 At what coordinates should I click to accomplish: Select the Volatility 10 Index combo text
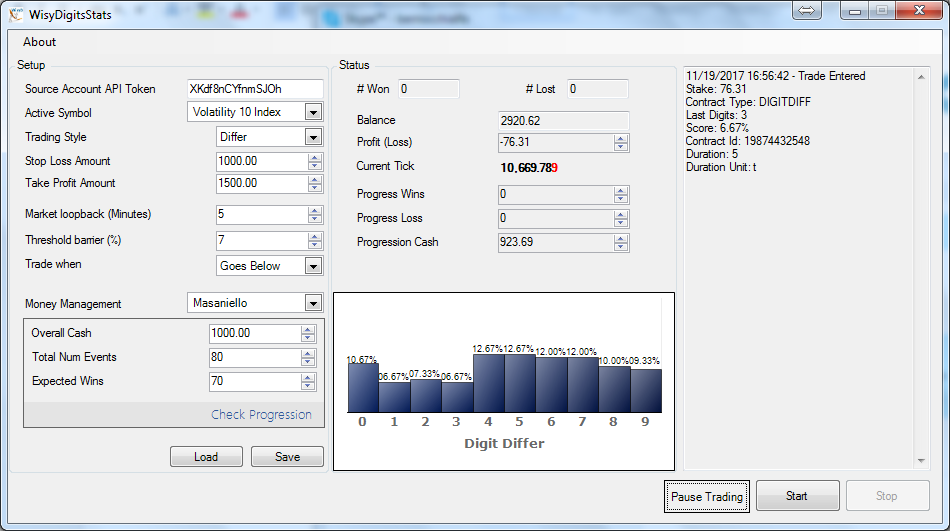point(237,112)
